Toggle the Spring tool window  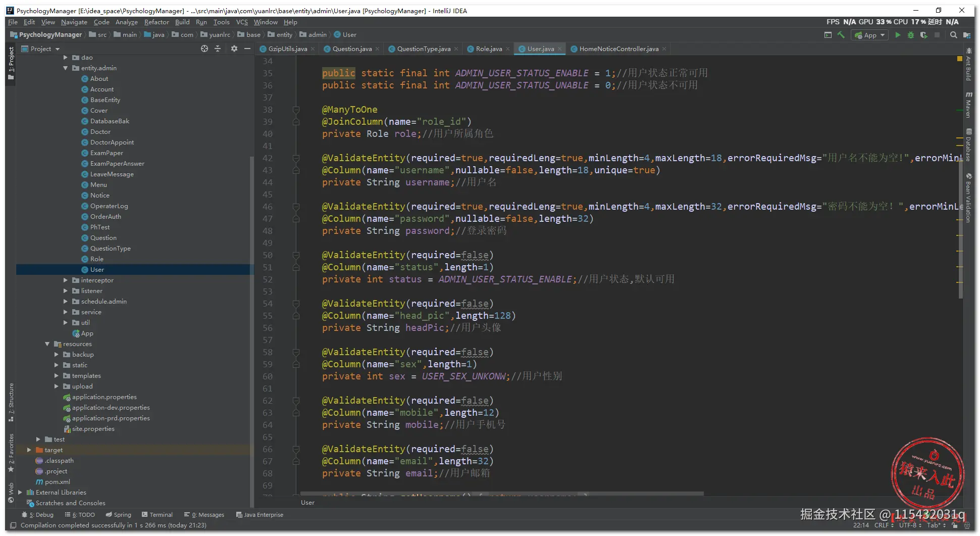(118, 514)
